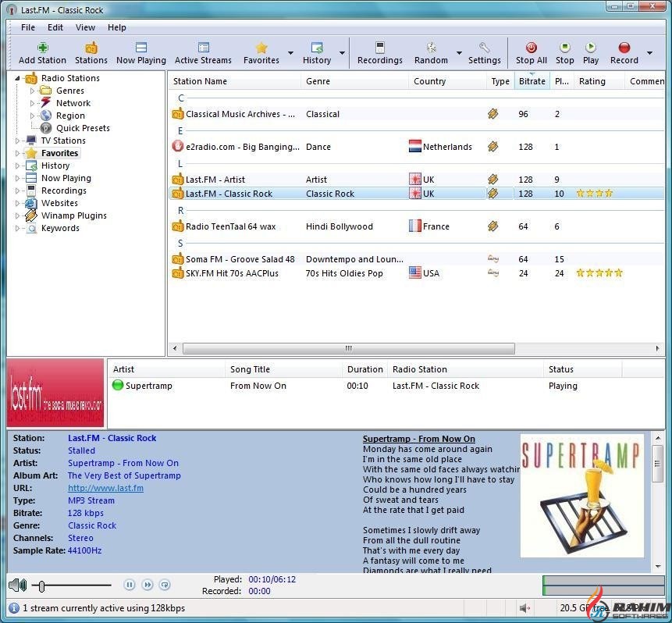Click the Stop All toolbar button
The width and height of the screenshot is (672, 623).
tap(531, 53)
